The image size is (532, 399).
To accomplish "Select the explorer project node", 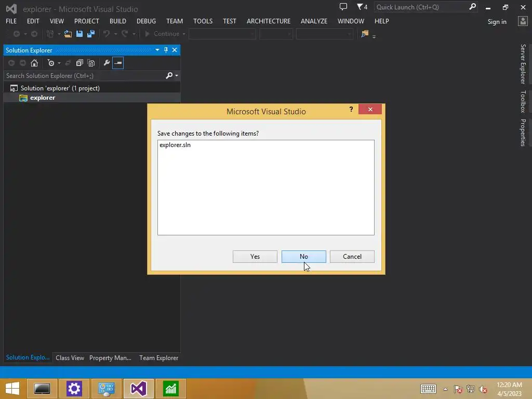I will 43,98.
